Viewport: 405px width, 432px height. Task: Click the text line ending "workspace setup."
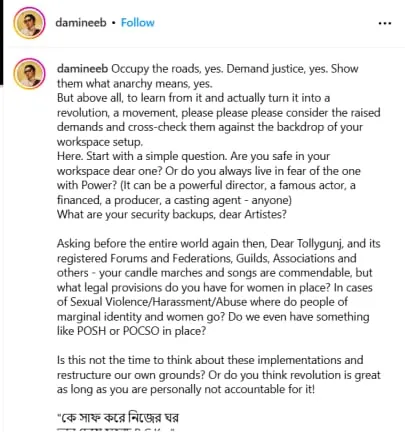tap(100, 142)
